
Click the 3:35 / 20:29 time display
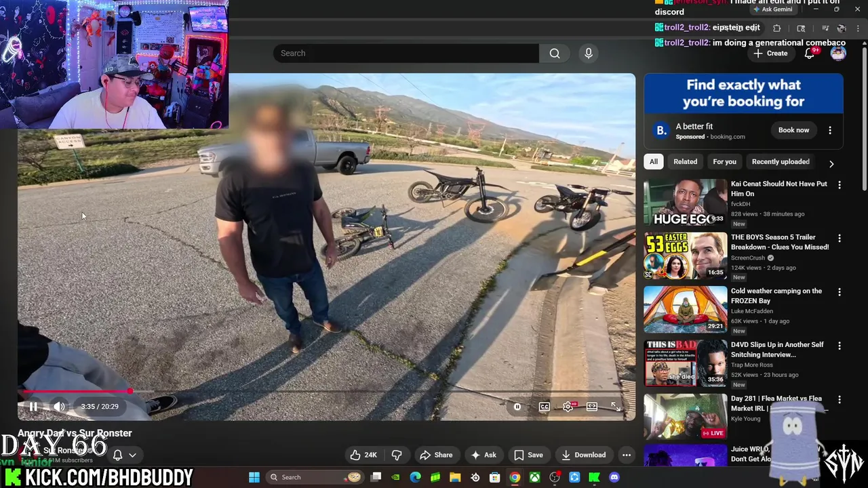tap(100, 407)
